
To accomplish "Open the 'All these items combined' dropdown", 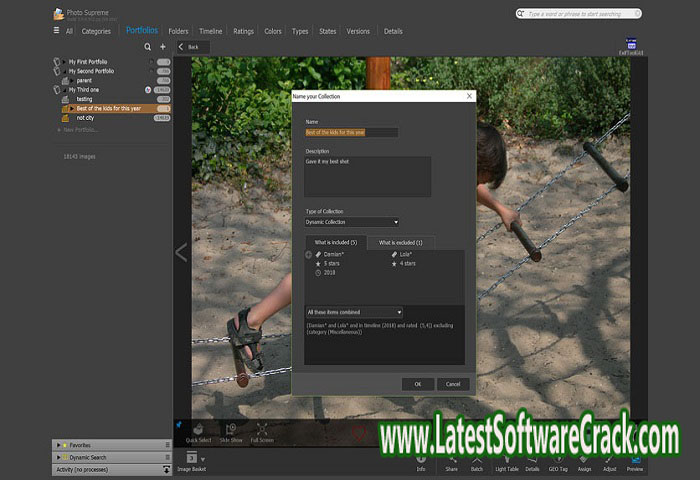I will tap(354, 312).
